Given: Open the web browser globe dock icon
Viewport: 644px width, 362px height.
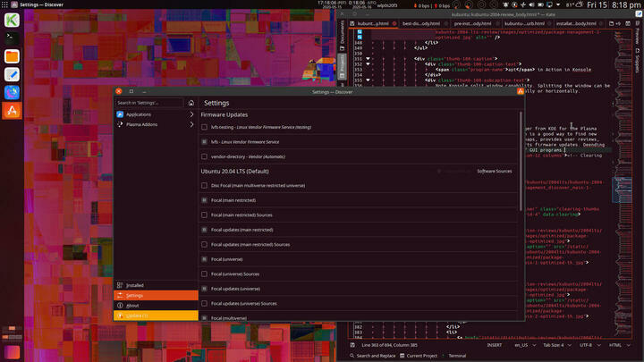Looking at the screenshot, I should point(12,92).
